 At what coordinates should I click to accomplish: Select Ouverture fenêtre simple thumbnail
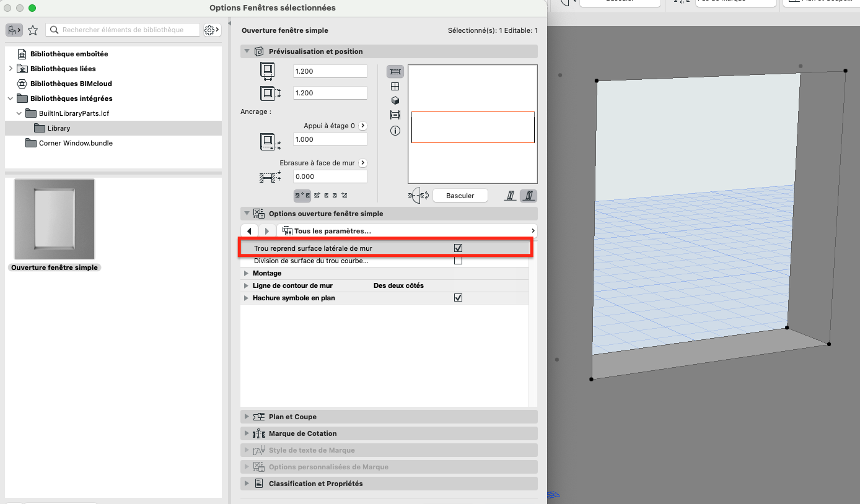(x=55, y=219)
